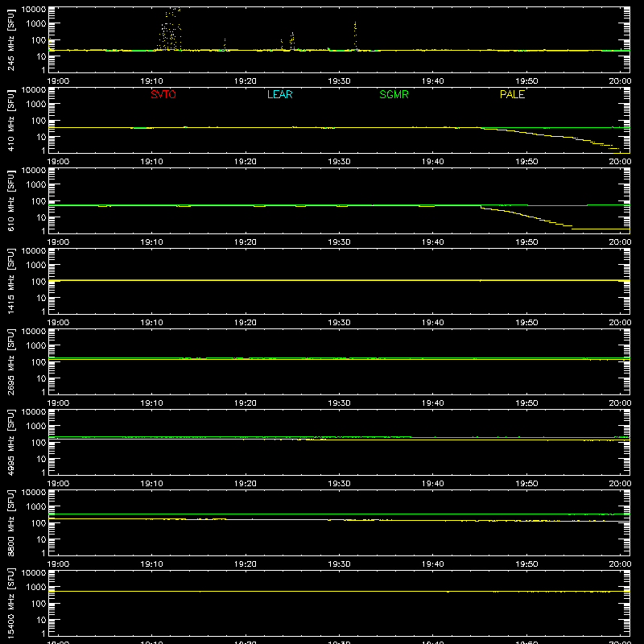Screen dimensions: 644x644
Task: Click the 19:30 tick label under 245 MHz plot
Action: pyautogui.click(x=339, y=81)
